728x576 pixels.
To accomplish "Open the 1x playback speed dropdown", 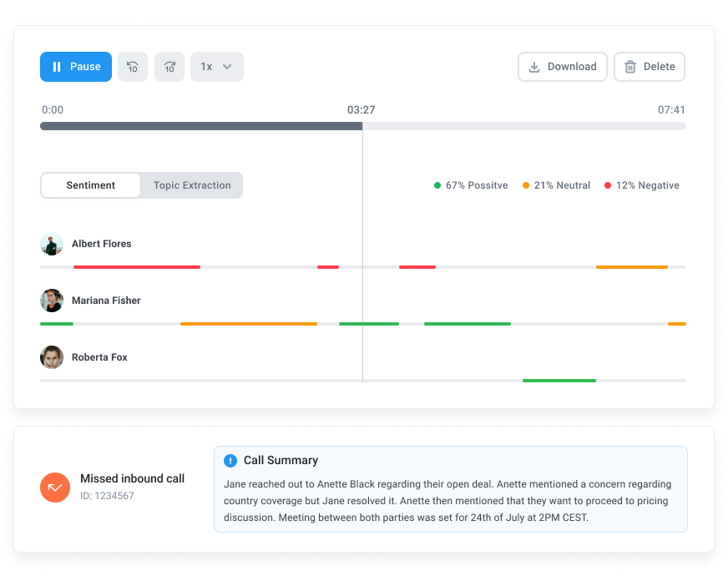I will tap(217, 67).
